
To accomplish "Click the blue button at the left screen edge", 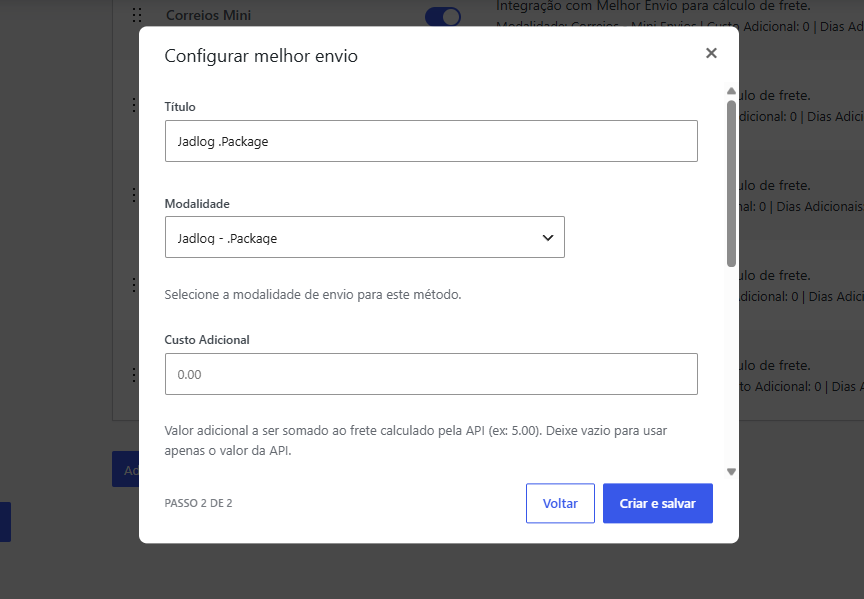I will [x=6, y=522].
